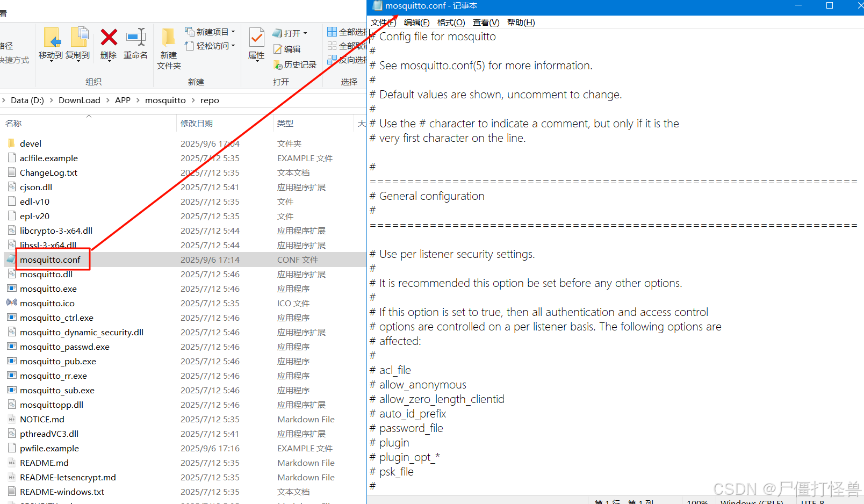Open Notepad Format (格式) menu
This screenshot has height=504, width=864.
click(x=451, y=22)
